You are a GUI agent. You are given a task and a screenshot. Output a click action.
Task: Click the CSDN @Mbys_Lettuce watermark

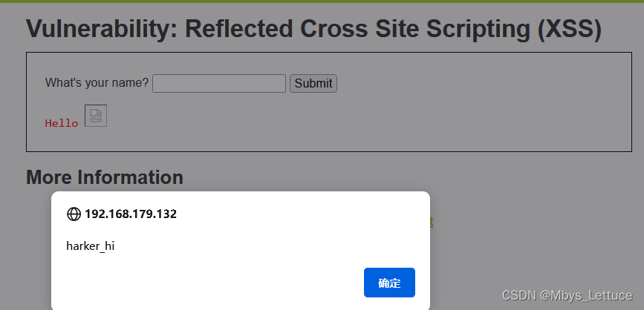[567, 295]
